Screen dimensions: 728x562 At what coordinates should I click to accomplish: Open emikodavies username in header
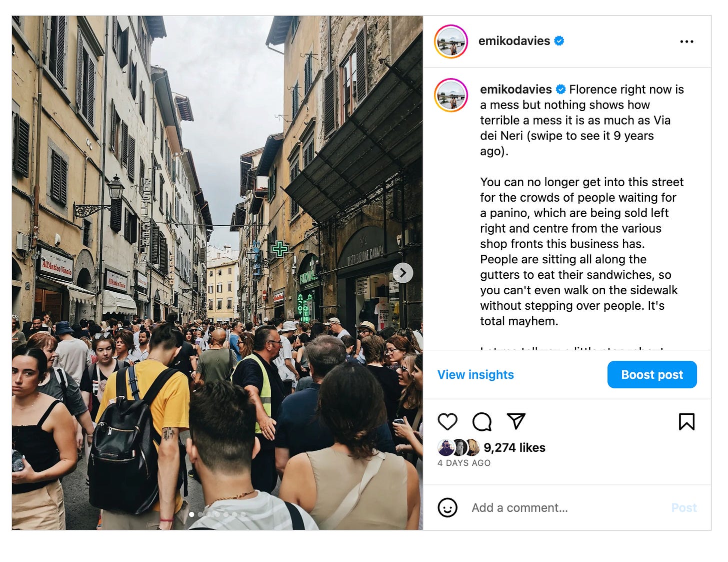click(514, 41)
